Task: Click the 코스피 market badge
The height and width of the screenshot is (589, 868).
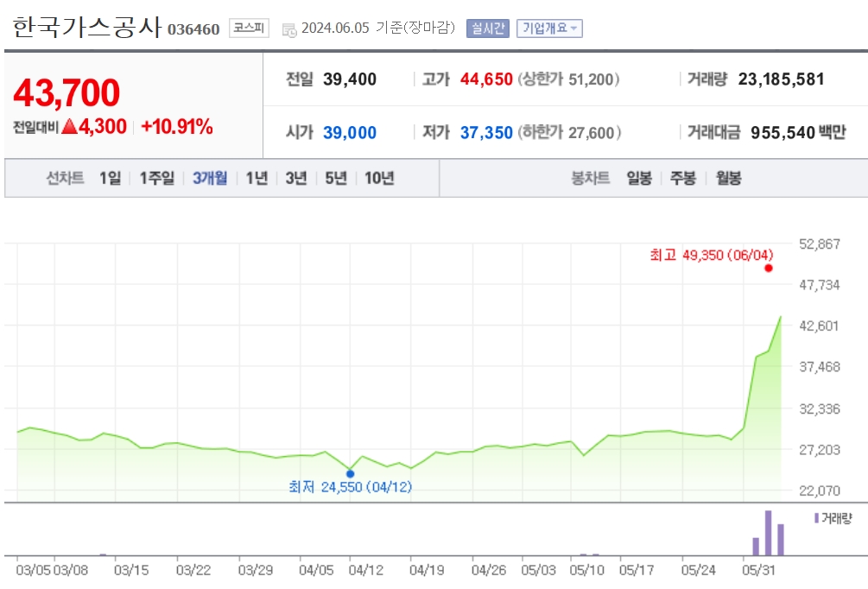Action: (249, 28)
